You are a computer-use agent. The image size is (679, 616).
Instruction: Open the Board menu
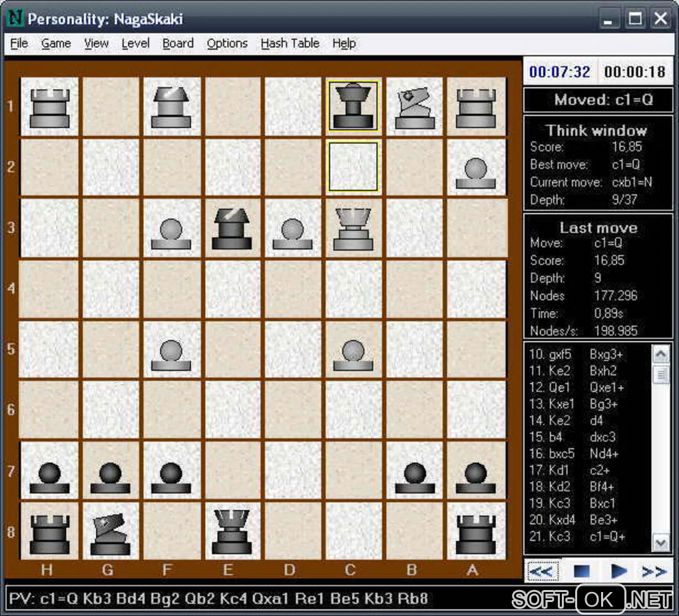tap(178, 43)
